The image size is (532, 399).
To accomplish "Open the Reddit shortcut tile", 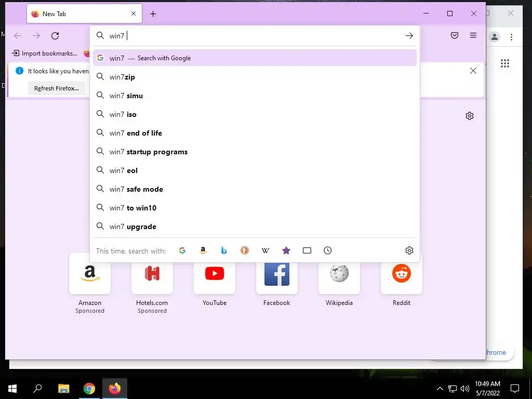I will pyautogui.click(x=402, y=273).
